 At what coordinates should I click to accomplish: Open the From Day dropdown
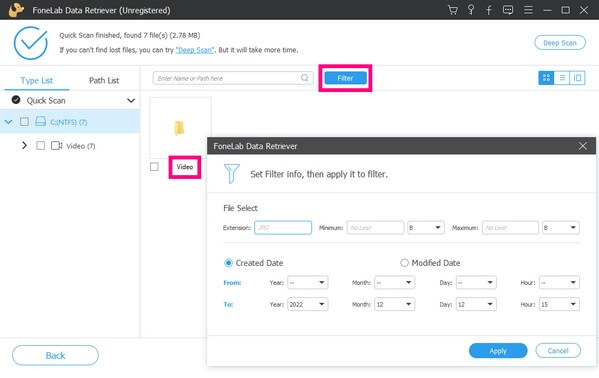(x=476, y=283)
